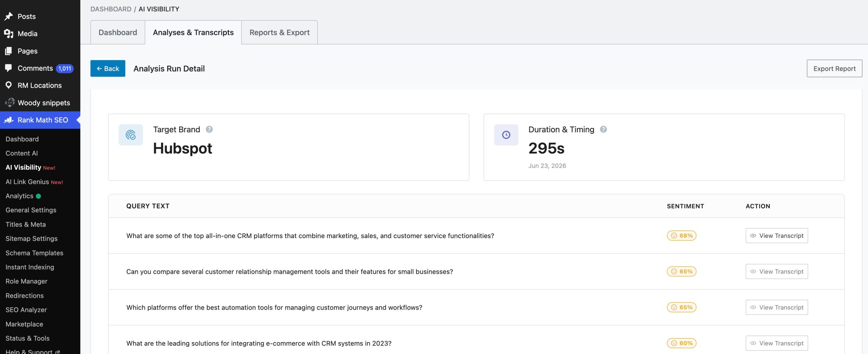Open the Help & Support external link
868x354 pixels.
coord(33,351)
